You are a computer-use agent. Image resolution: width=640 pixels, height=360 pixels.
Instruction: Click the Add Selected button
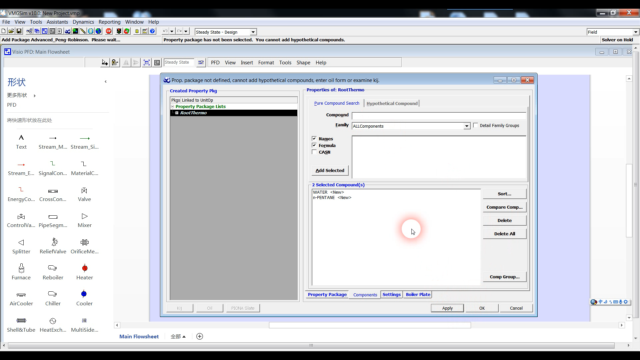pyautogui.click(x=330, y=170)
